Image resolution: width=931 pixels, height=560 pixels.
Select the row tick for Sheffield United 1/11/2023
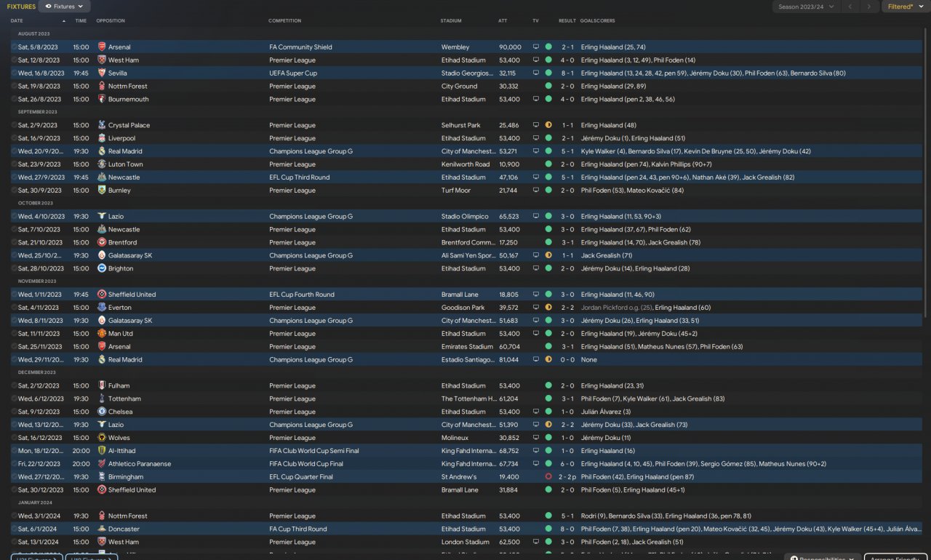pos(14,295)
